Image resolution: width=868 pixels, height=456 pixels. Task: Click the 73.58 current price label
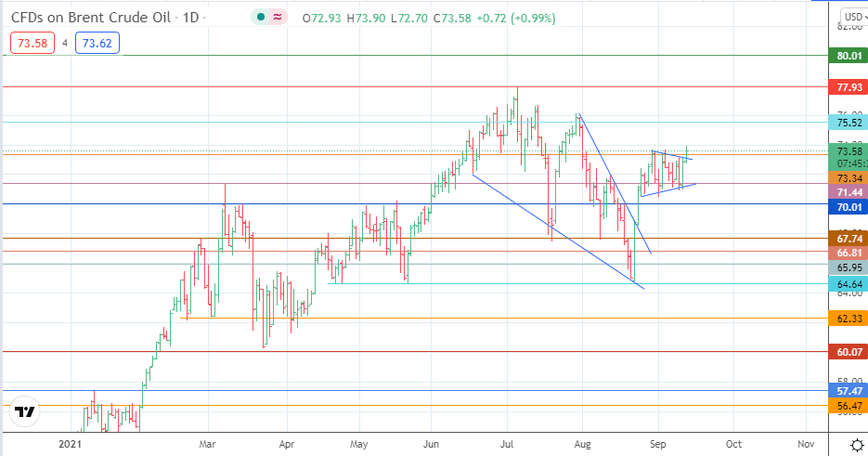point(849,151)
